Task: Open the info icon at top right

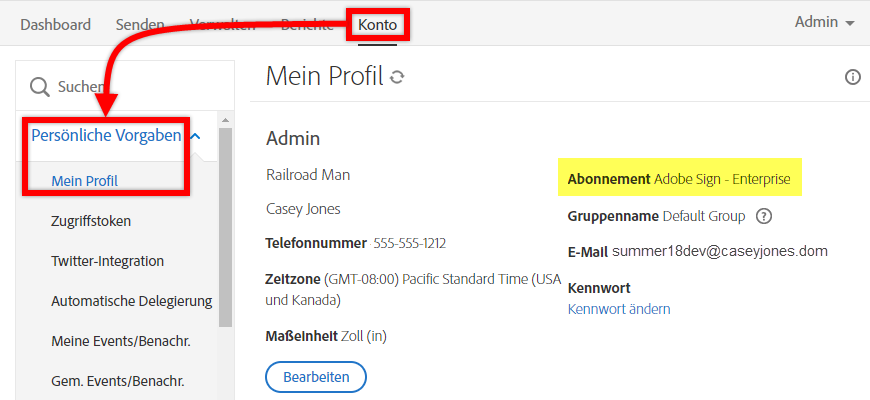Action: [x=852, y=77]
